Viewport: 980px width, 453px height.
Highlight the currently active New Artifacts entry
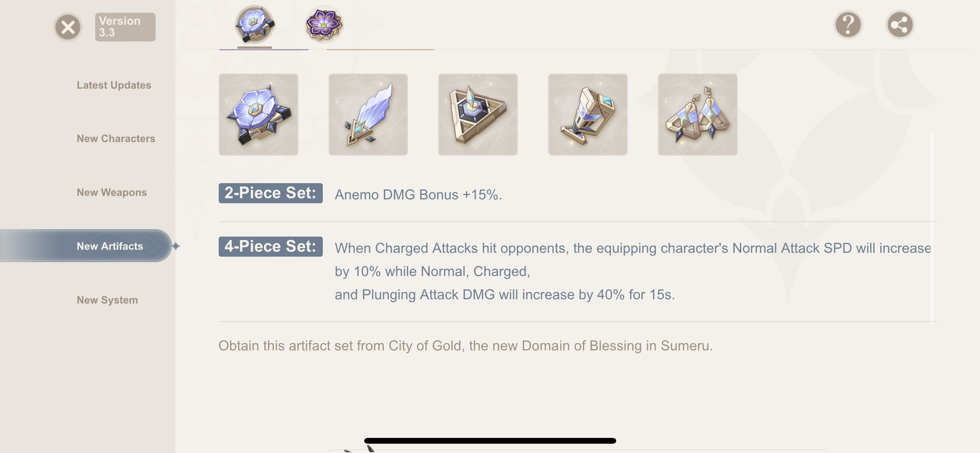(x=110, y=246)
